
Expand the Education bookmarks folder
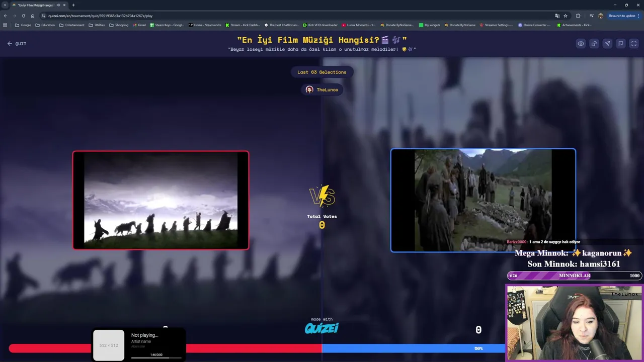pos(45,25)
